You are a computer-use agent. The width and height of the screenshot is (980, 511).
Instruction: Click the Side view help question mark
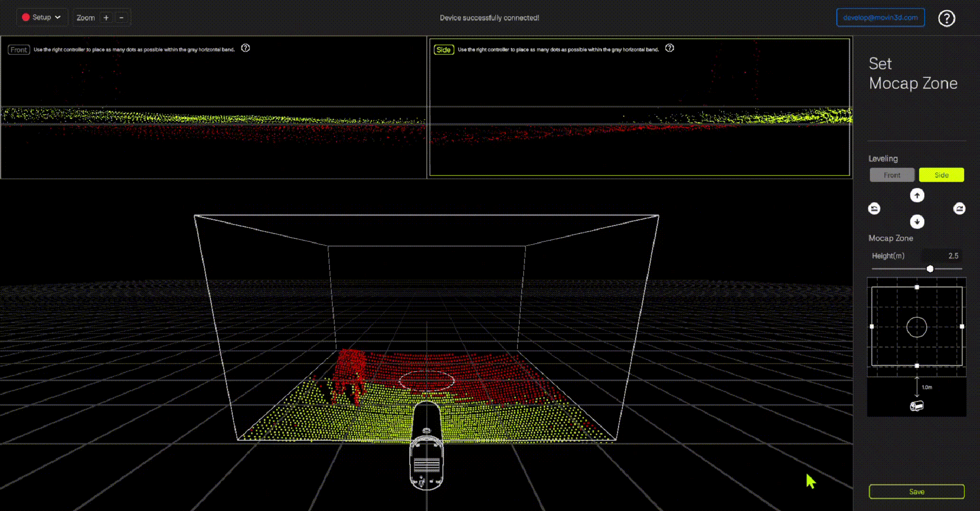pos(669,48)
